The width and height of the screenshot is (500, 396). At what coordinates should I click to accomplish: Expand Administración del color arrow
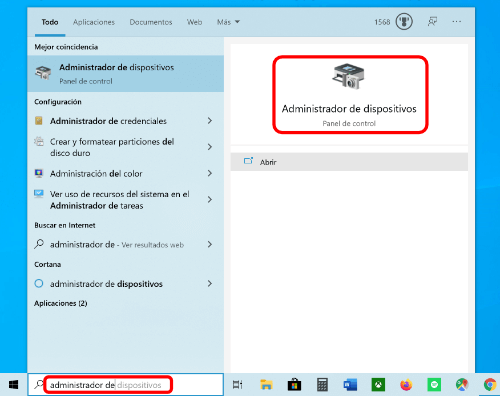tap(210, 173)
